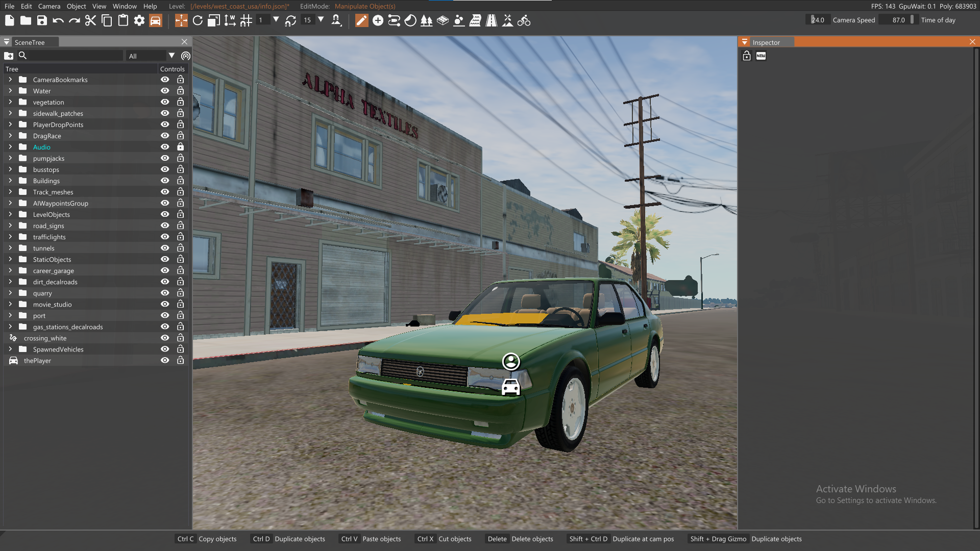The height and width of the screenshot is (551, 980).
Task: Unlock the Audio group
Action: click(x=180, y=147)
